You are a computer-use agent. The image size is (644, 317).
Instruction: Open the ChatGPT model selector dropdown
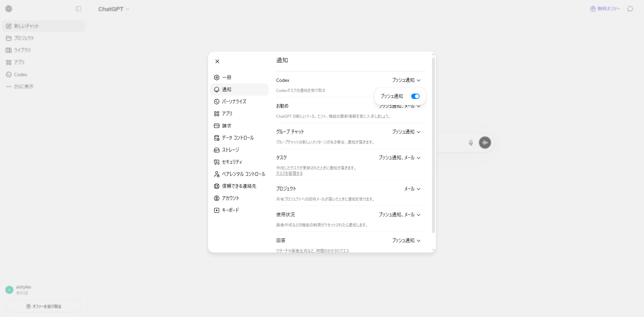114,9
